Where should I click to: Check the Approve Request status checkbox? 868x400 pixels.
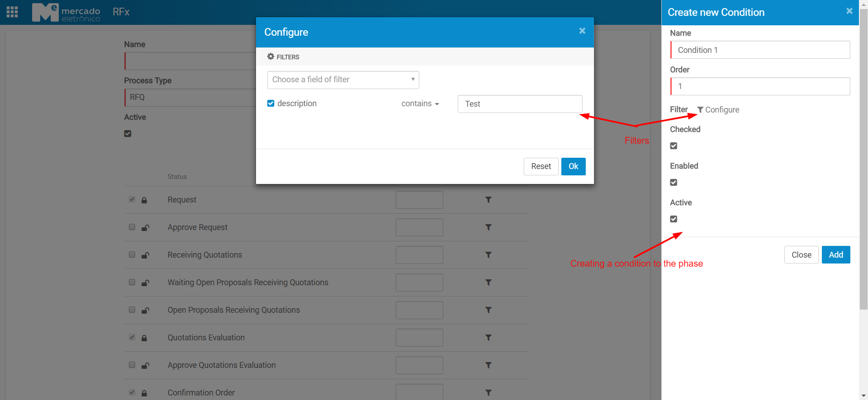tap(132, 227)
